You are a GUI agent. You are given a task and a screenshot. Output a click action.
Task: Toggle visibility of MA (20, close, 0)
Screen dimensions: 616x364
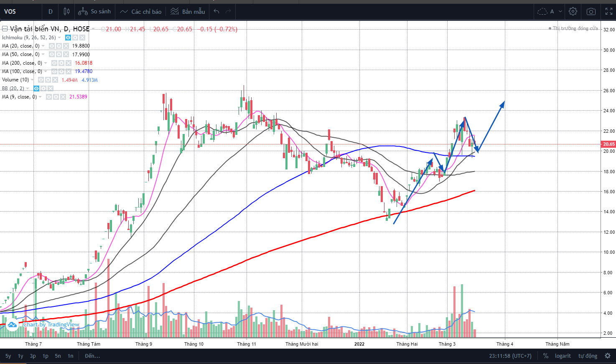pos(52,46)
